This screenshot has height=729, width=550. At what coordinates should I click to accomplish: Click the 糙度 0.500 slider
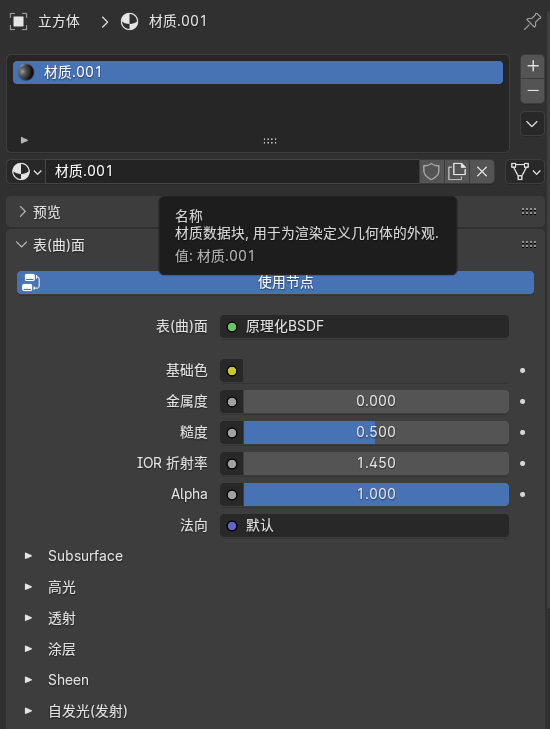(376, 432)
